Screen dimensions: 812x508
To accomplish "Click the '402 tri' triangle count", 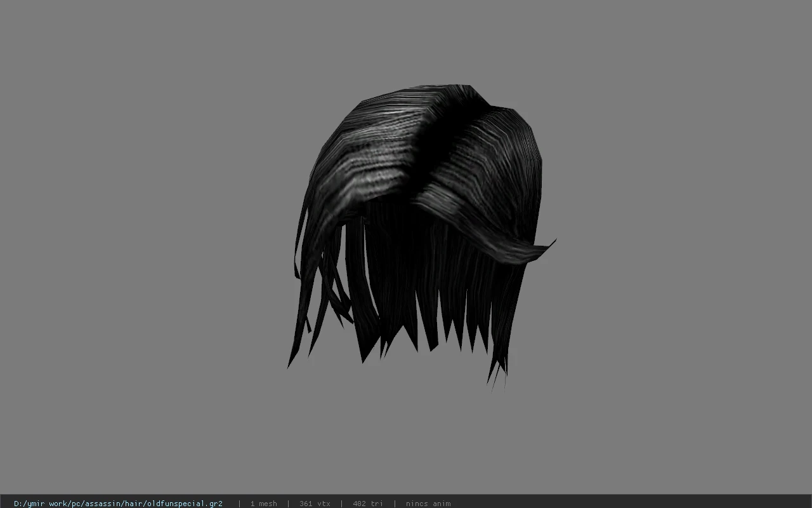I will [368, 504].
